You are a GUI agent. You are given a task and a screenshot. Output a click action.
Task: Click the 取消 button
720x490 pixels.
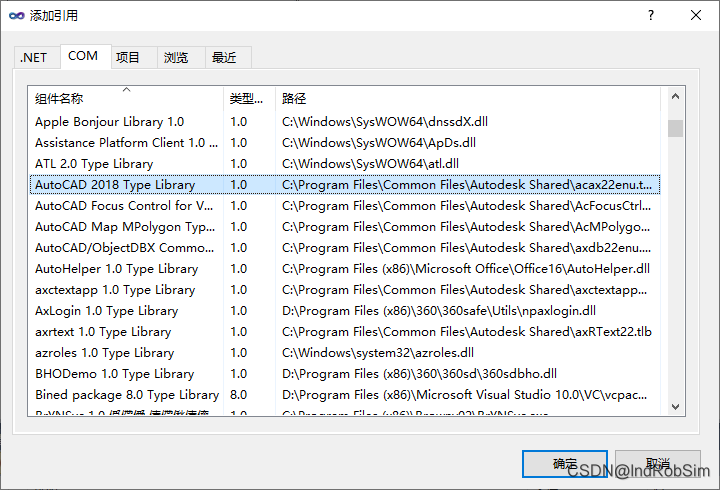coord(658,464)
